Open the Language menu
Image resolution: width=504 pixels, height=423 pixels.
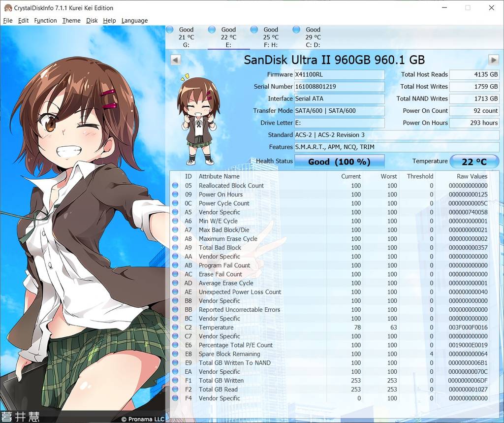(x=135, y=21)
